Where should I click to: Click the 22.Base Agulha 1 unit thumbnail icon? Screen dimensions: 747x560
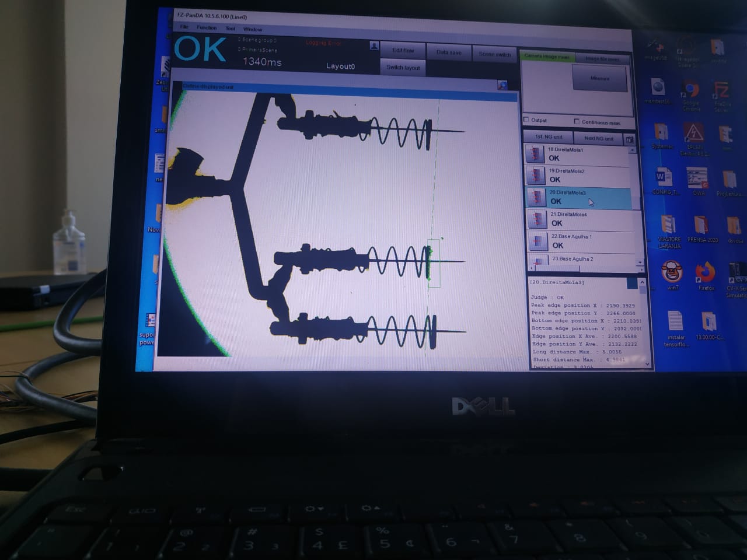537,242
